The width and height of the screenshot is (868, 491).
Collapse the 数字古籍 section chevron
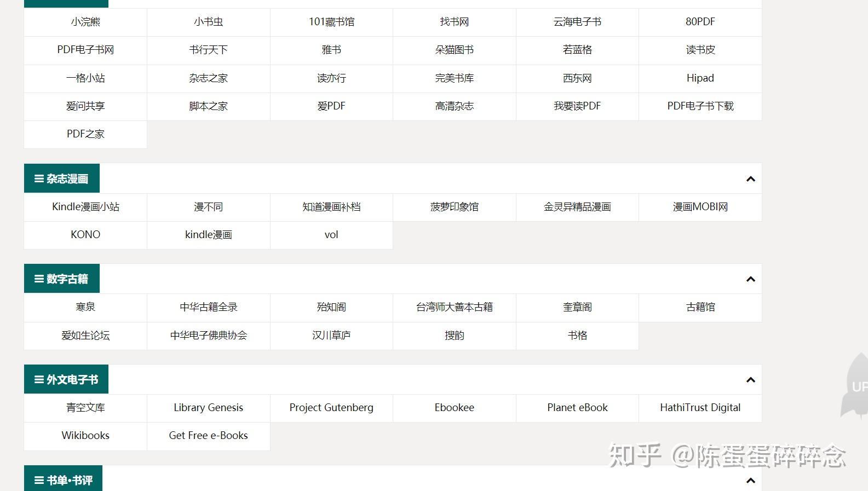coord(750,279)
